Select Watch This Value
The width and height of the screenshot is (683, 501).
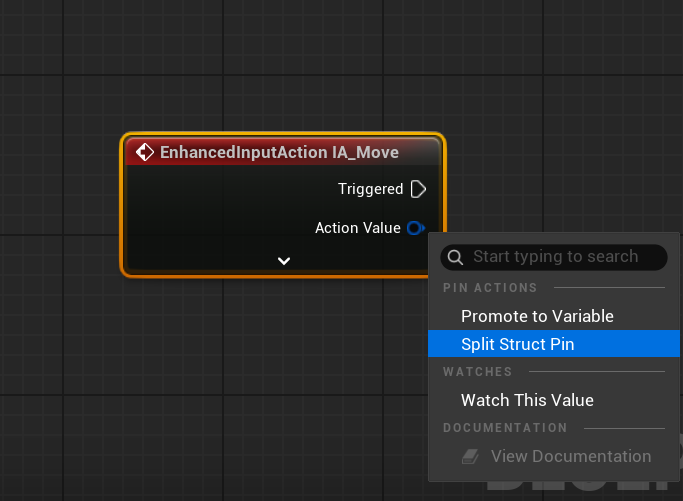554,400
